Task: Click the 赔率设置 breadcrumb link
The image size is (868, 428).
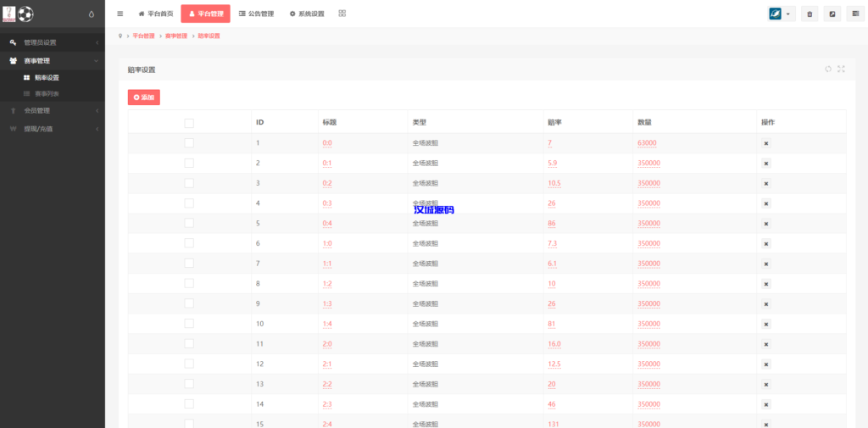Action: click(x=209, y=36)
